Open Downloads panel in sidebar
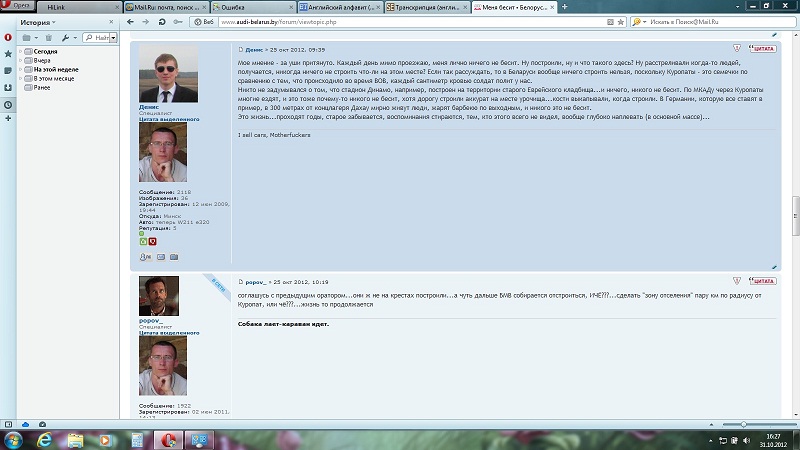The height and width of the screenshot is (450, 800). [x=8, y=87]
